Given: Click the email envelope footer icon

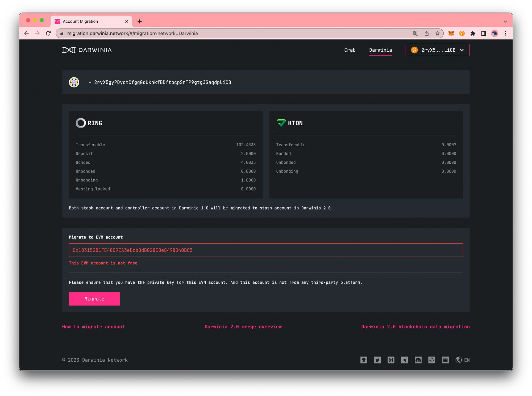Looking at the screenshot, I should (445, 360).
